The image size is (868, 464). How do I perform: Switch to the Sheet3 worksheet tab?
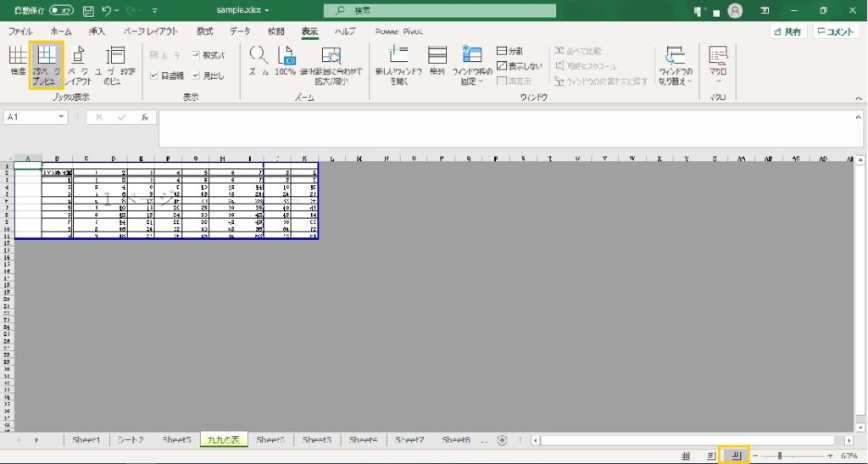click(x=316, y=440)
